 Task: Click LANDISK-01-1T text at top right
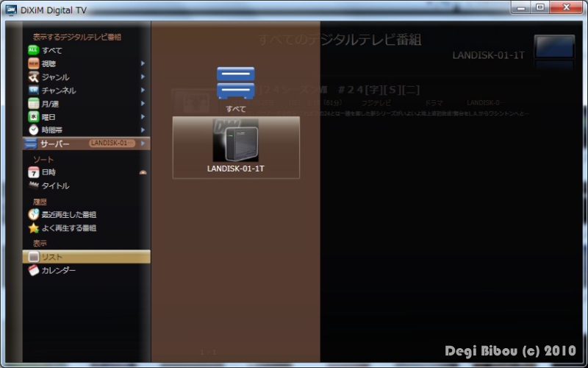click(x=488, y=55)
